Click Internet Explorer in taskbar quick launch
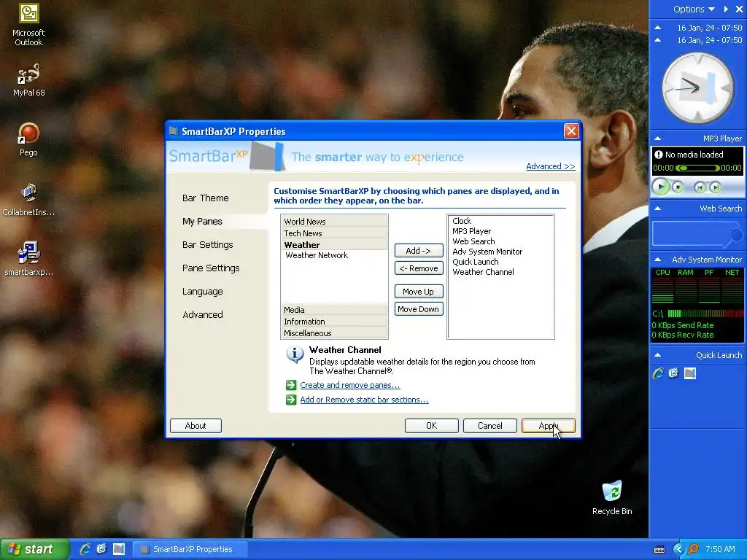 pyautogui.click(x=85, y=549)
